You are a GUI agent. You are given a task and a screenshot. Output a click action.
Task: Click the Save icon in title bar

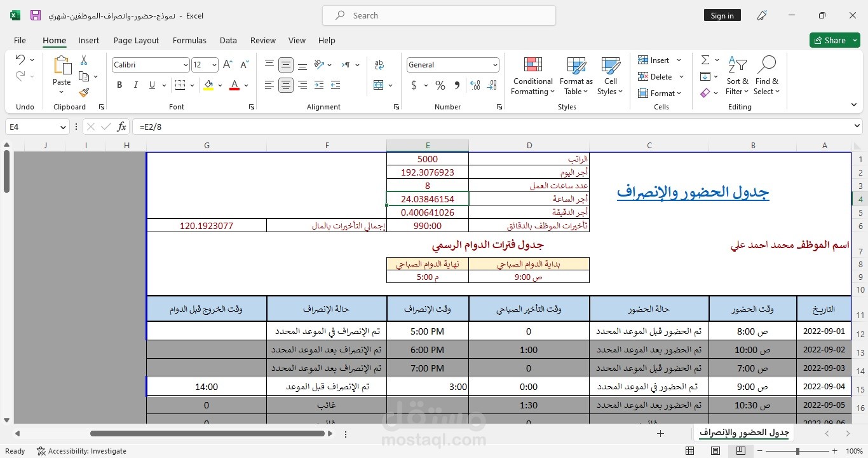[x=36, y=15]
